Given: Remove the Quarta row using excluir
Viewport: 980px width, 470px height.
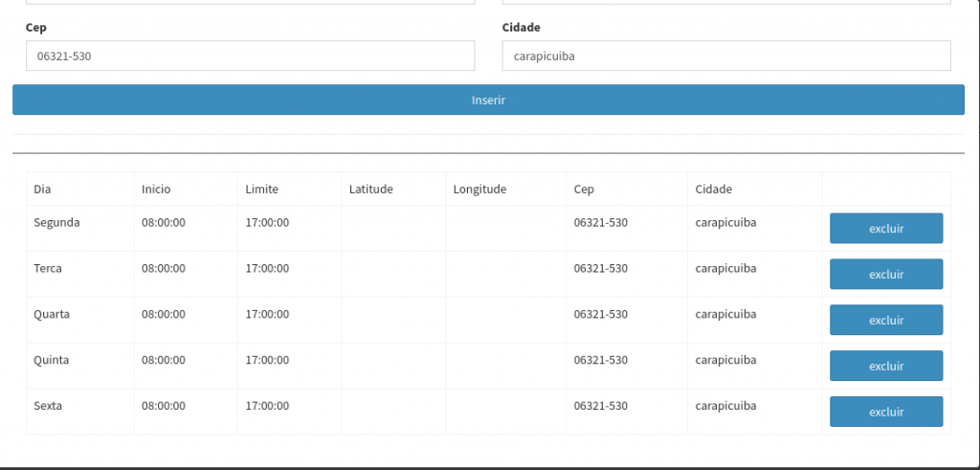Looking at the screenshot, I should click(885, 321).
